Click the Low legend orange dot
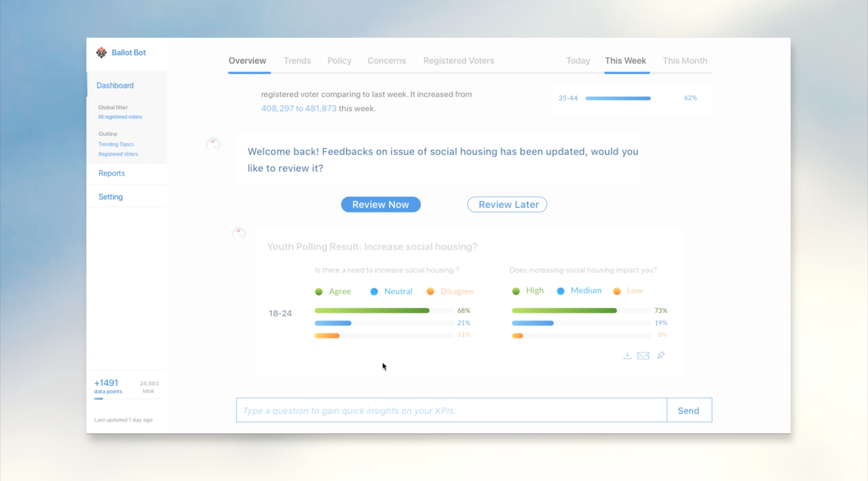The height and width of the screenshot is (481, 868). coord(617,291)
